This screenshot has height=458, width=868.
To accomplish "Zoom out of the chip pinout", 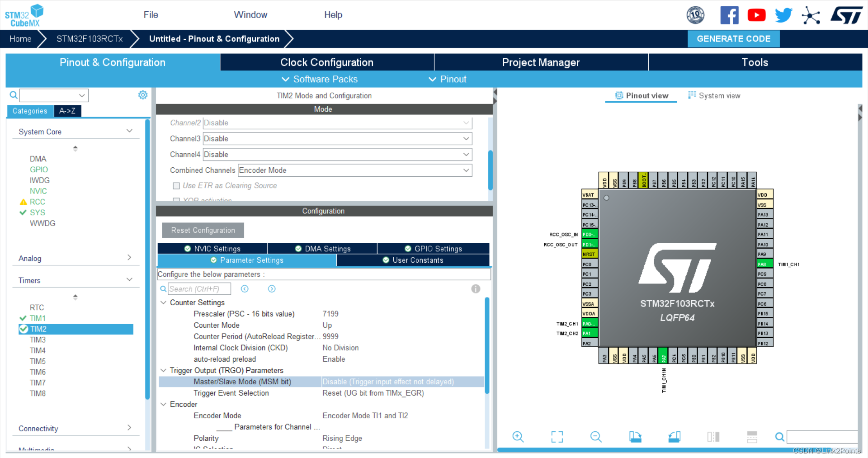I will pos(596,437).
